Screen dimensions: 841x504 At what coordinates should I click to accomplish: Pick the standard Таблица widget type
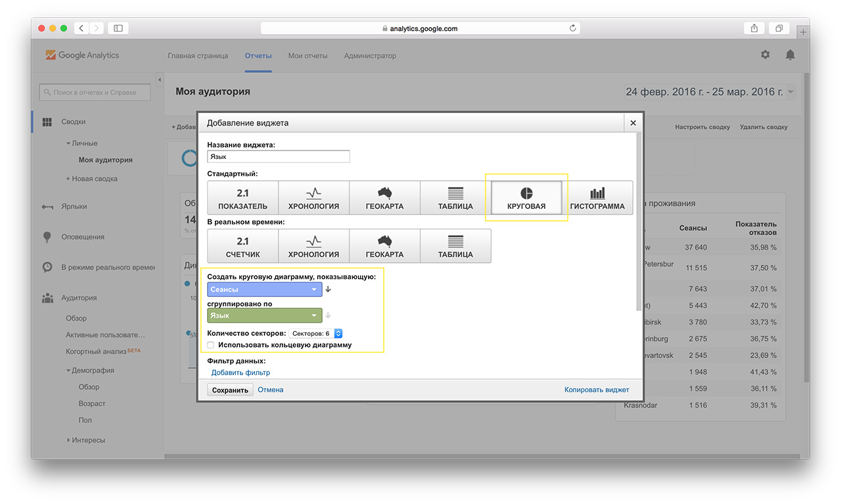tap(455, 198)
